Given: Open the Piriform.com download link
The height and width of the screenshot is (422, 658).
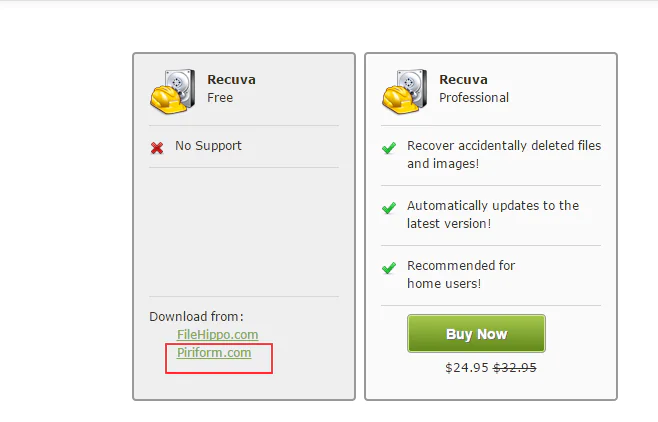Looking at the screenshot, I should pyautogui.click(x=214, y=353).
